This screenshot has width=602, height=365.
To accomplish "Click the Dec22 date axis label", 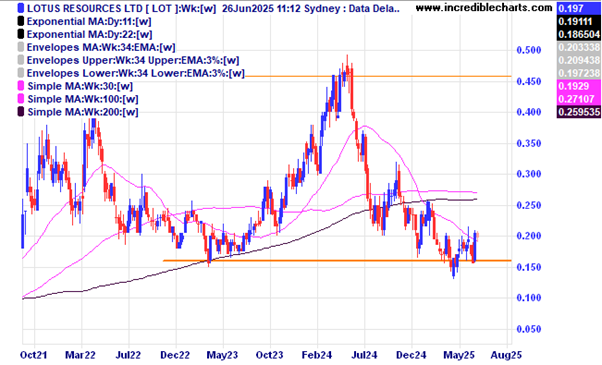I will point(175,355).
